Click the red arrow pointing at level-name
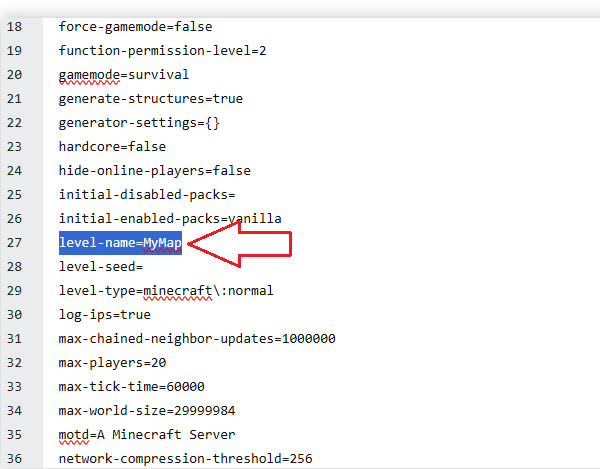This screenshot has height=469, width=600. [x=240, y=244]
